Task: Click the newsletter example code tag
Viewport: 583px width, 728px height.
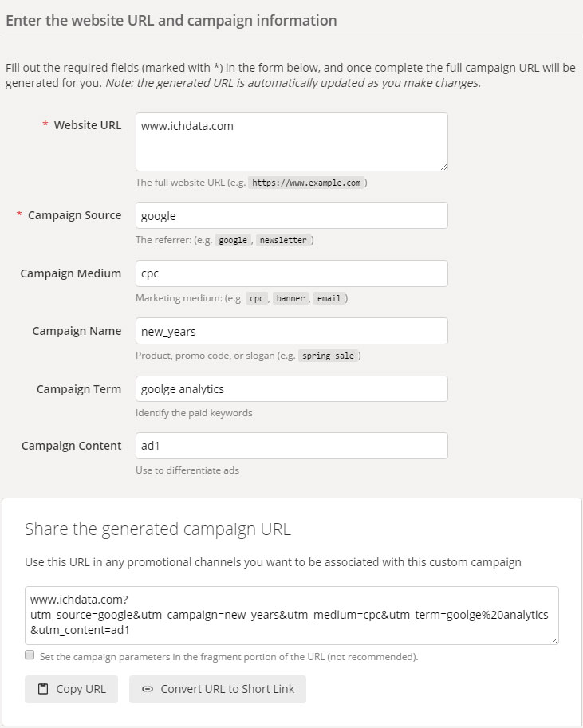Action: tap(283, 241)
